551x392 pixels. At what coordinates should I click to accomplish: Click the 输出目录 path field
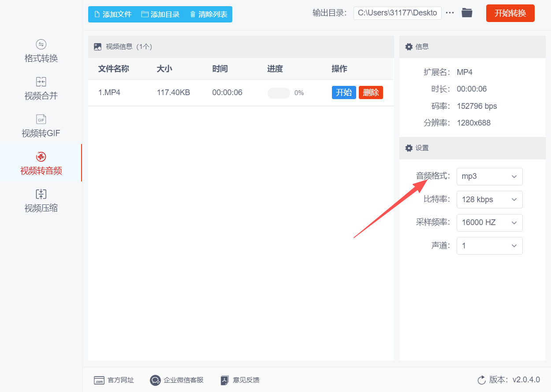pos(397,13)
